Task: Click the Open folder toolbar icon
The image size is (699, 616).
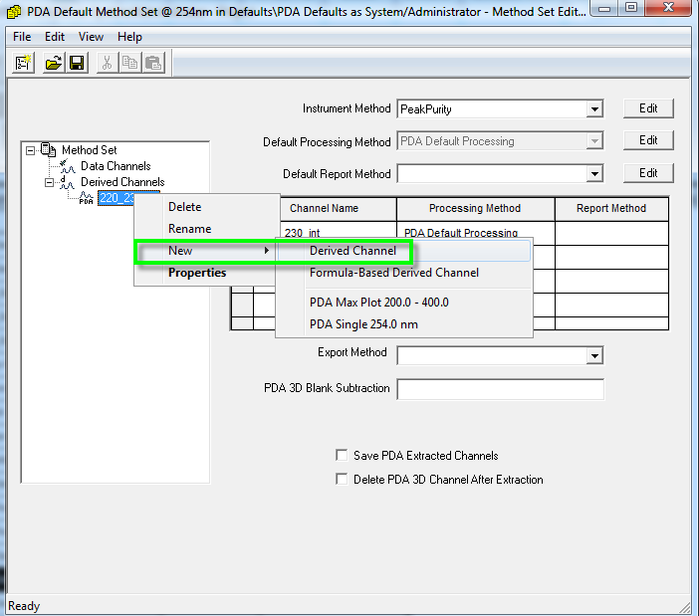Action: click(x=54, y=63)
